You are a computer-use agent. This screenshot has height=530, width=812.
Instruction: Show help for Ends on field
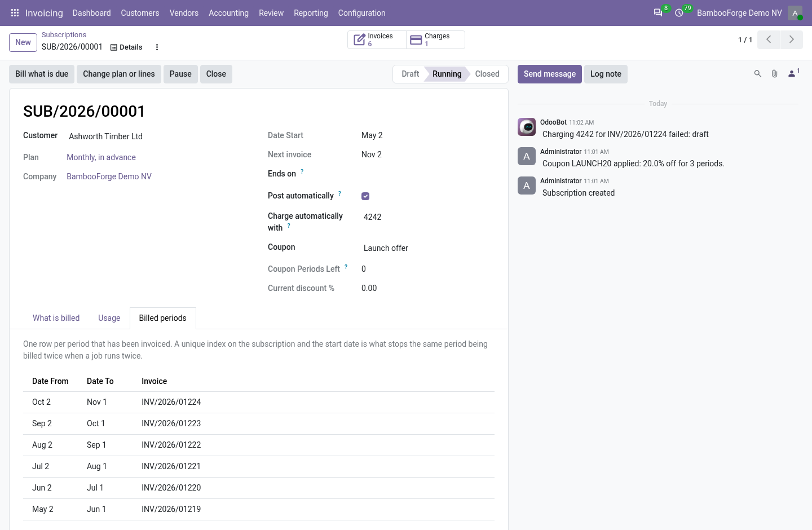[302, 171]
